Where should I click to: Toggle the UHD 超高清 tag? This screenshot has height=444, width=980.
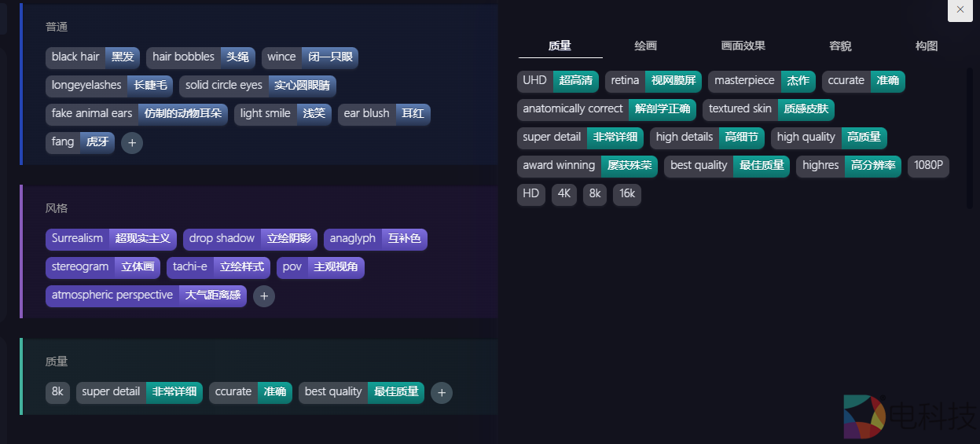(x=557, y=81)
